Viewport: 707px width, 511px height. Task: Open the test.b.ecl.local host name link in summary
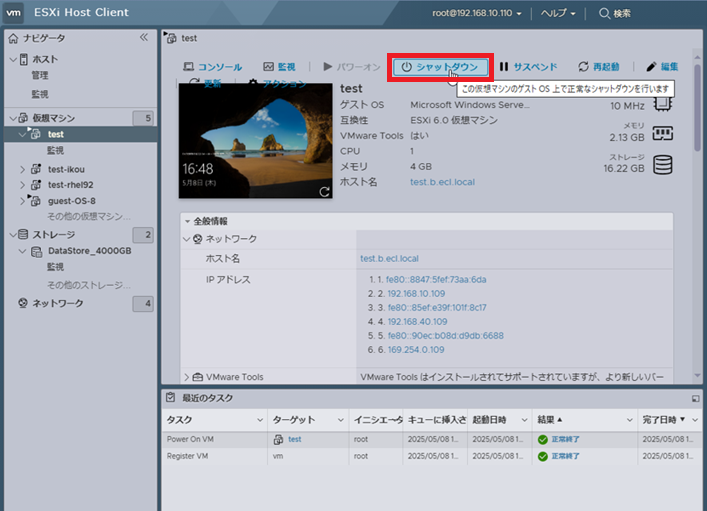(x=442, y=182)
